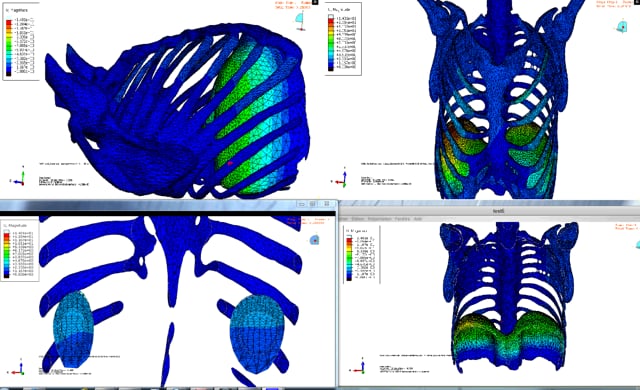Close the bottom-left viewport window
This screenshot has height=390, width=640.
coord(327,204)
